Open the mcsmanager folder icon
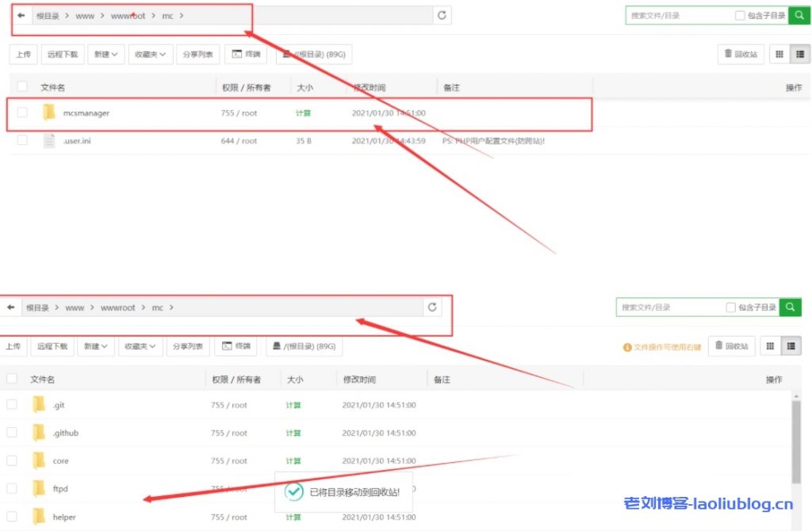Image resolution: width=812 pixels, height=531 pixels. 49,113
